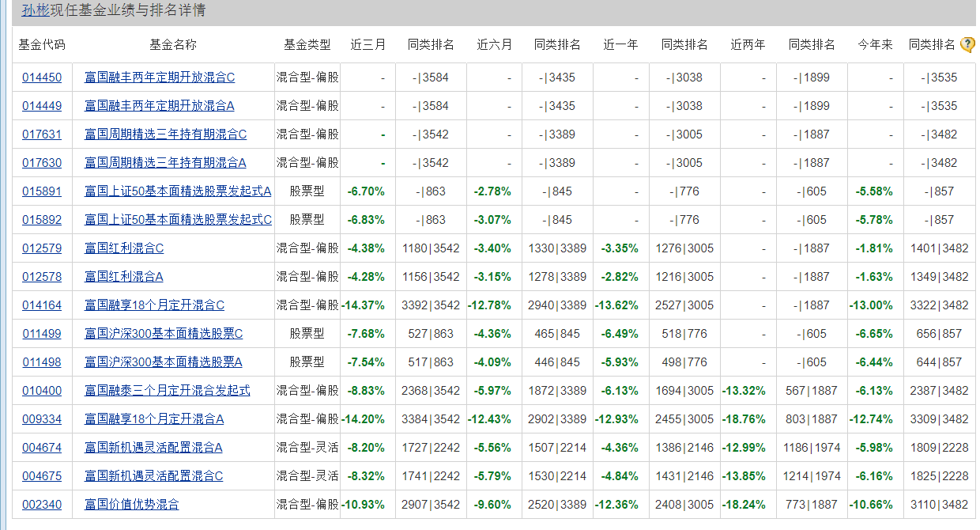
Task: Open fund code 014450 link
Action: tap(41, 78)
